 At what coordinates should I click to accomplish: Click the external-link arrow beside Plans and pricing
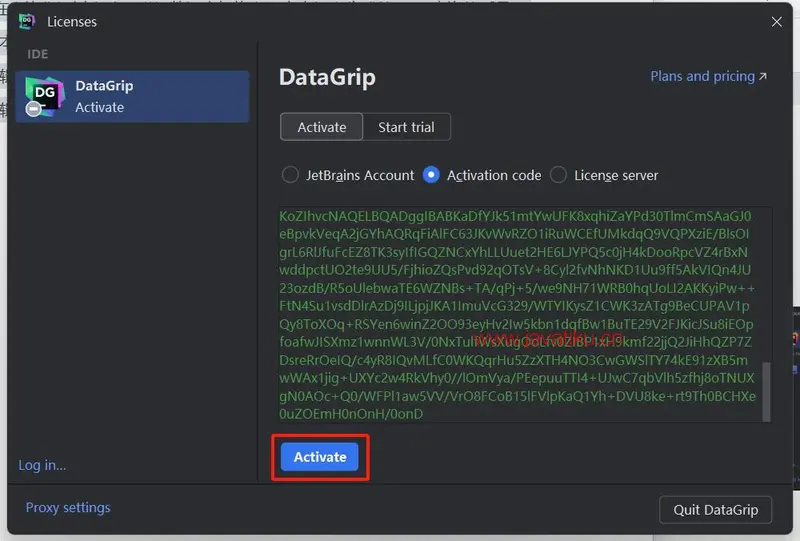763,77
